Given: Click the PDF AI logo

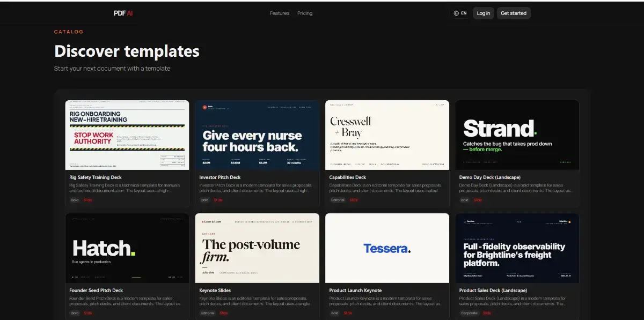Looking at the screenshot, I should (x=123, y=13).
